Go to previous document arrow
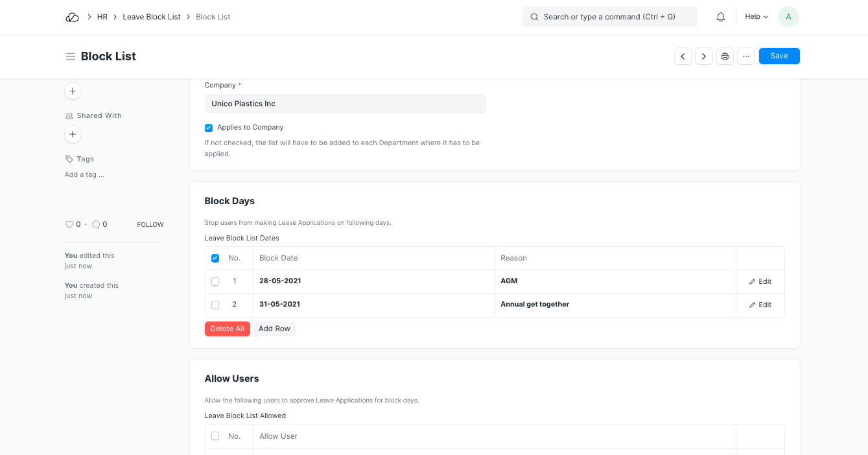The width and height of the screenshot is (868, 455). point(683,56)
